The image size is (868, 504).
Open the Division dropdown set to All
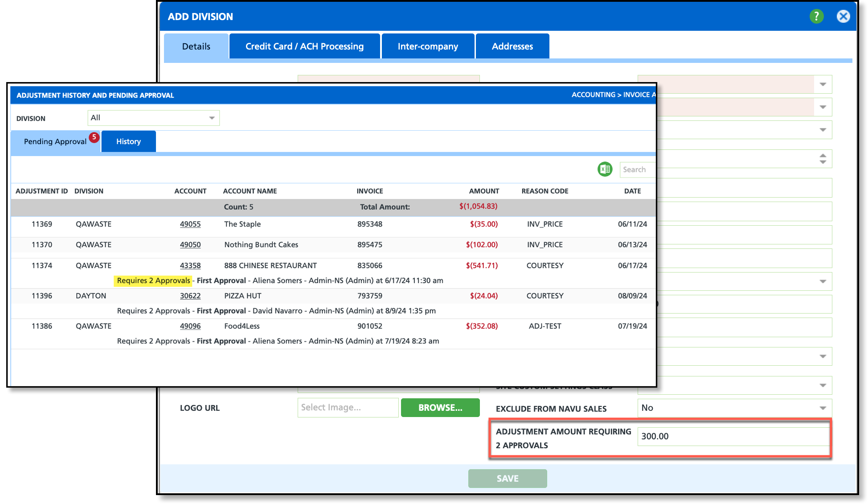tap(153, 118)
